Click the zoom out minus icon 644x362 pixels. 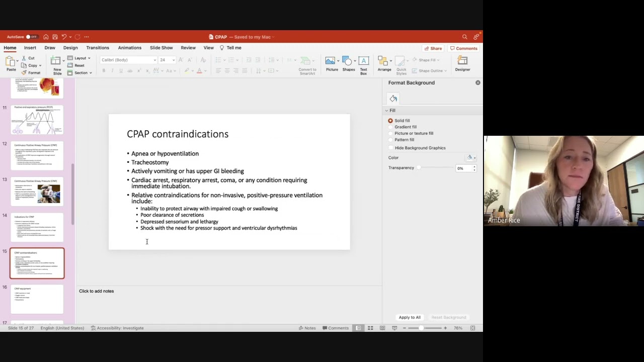tap(405, 328)
